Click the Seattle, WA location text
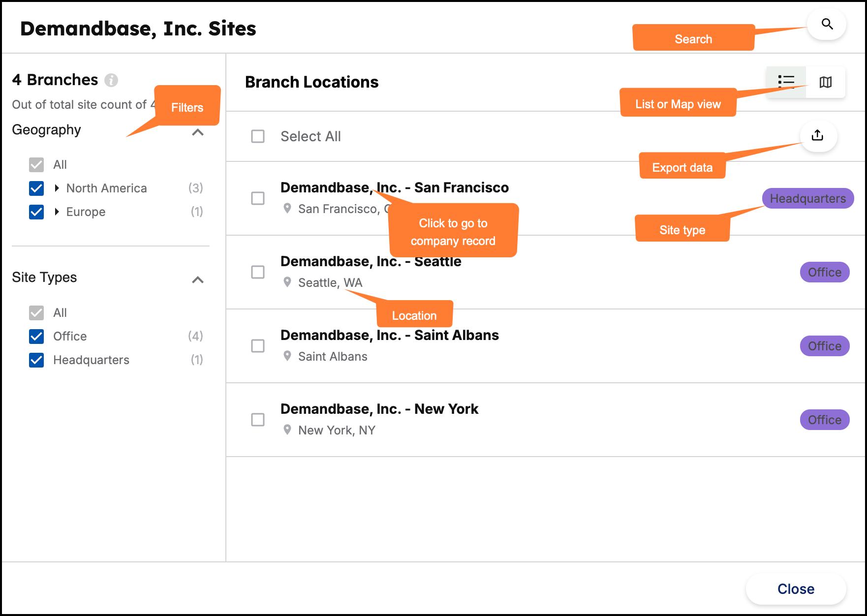This screenshot has width=867, height=616. [330, 282]
